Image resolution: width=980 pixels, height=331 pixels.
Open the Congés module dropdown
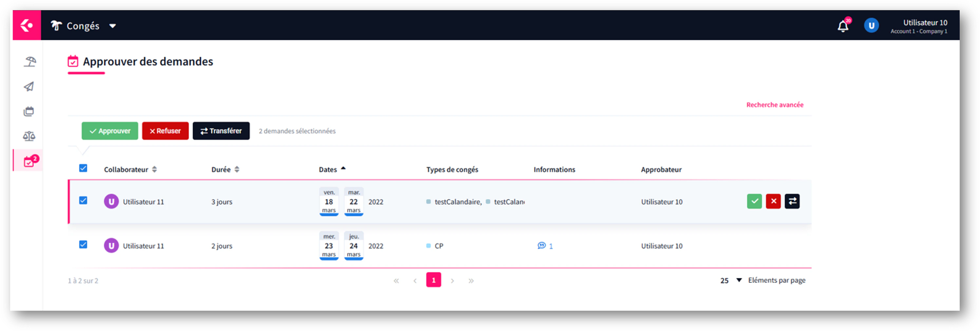point(113,26)
